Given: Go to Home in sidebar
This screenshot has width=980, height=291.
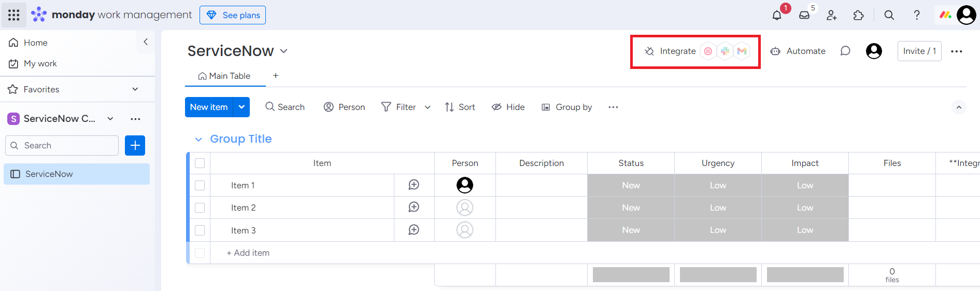Looking at the screenshot, I should [29, 43].
